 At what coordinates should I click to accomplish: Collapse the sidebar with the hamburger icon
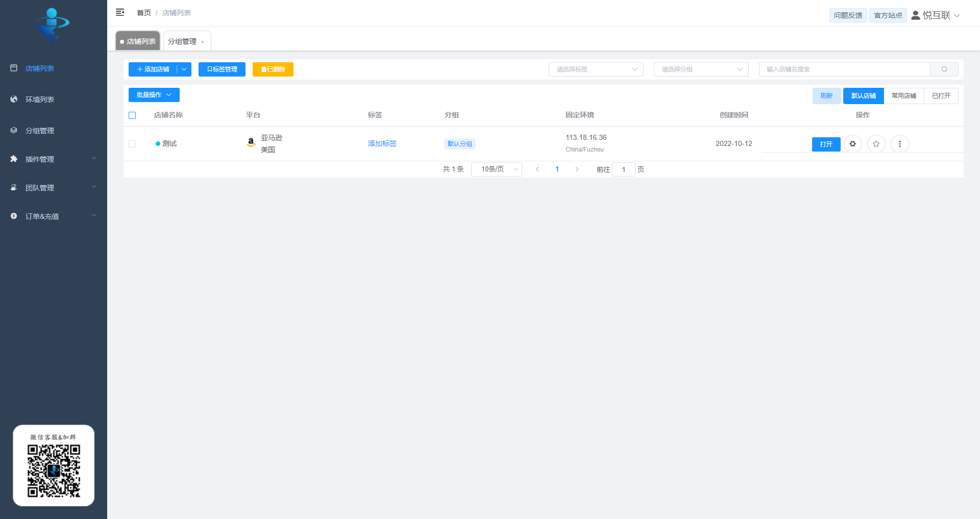[x=120, y=12]
